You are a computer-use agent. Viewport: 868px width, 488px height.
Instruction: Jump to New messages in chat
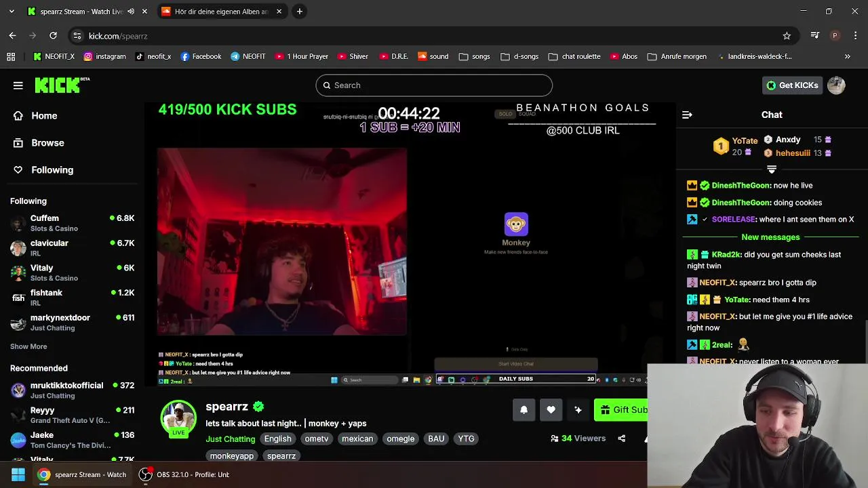click(x=770, y=237)
